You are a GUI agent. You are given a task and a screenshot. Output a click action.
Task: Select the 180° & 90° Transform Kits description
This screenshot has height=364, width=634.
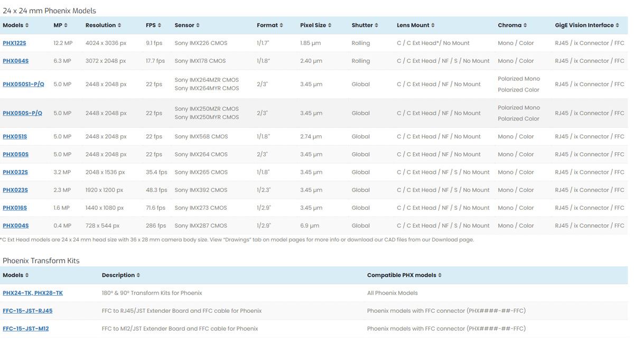[x=152, y=293]
